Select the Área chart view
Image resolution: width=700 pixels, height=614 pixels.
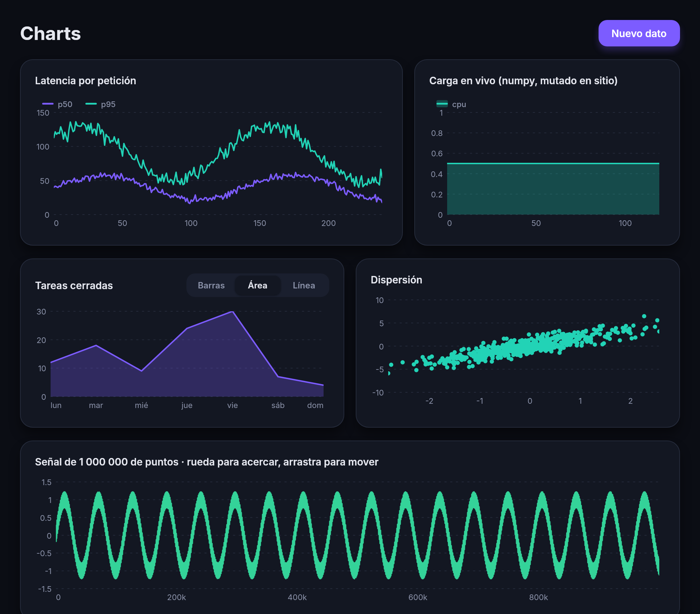[x=257, y=285]
